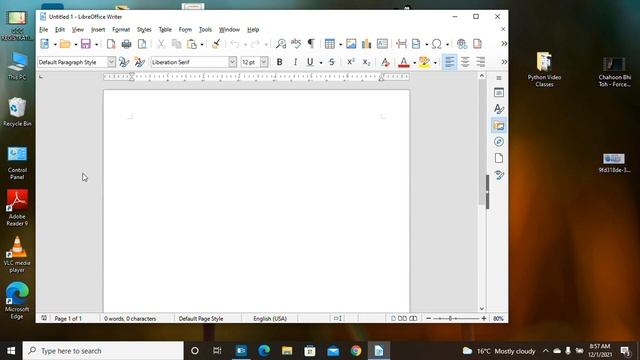Open the font size dropdown
Viewport: 640px width, 360px height.
(x=264, y=62)
